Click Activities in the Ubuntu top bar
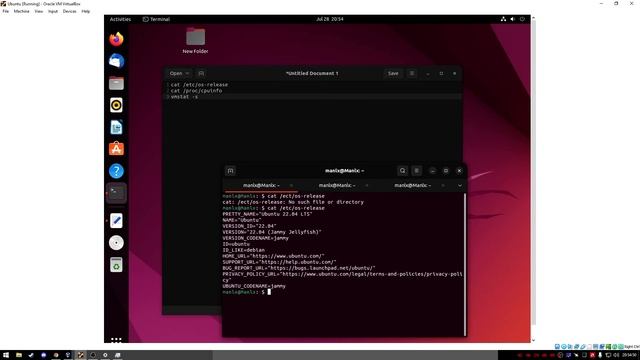Image resolution: width=640 pixels, height=360 pixels. 120,19
